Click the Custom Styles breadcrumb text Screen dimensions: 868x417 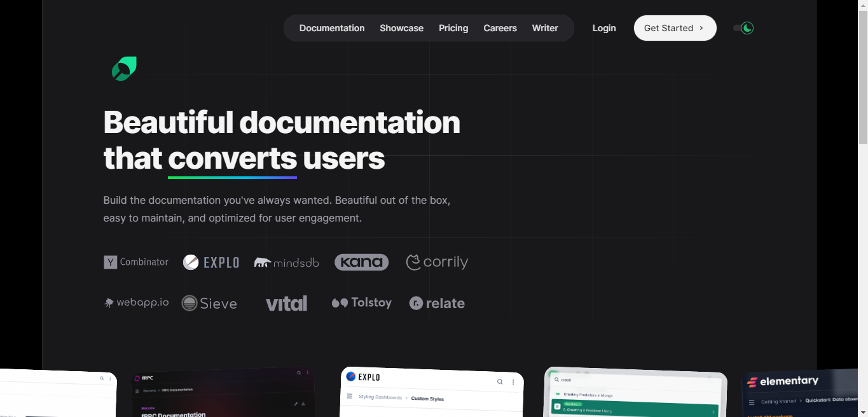(427, 399)
